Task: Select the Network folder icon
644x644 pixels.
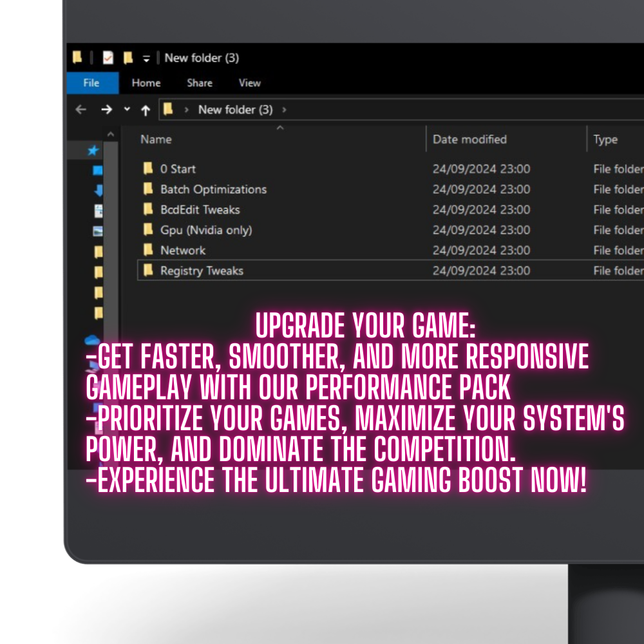Action: [148, 250]
